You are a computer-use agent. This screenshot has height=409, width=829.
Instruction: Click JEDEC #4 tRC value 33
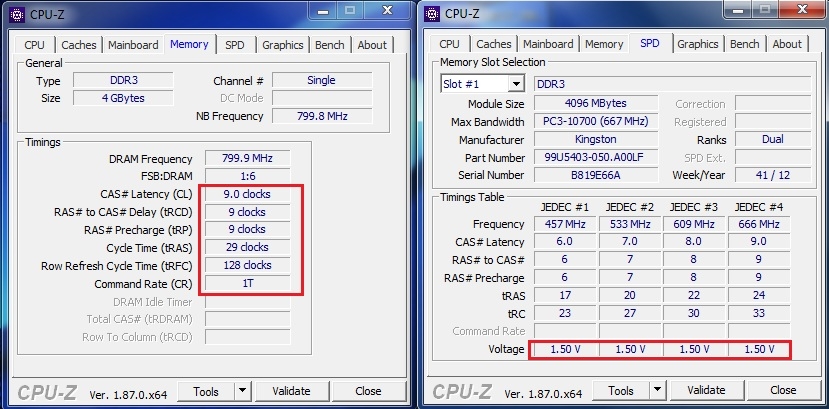(759, 313)
